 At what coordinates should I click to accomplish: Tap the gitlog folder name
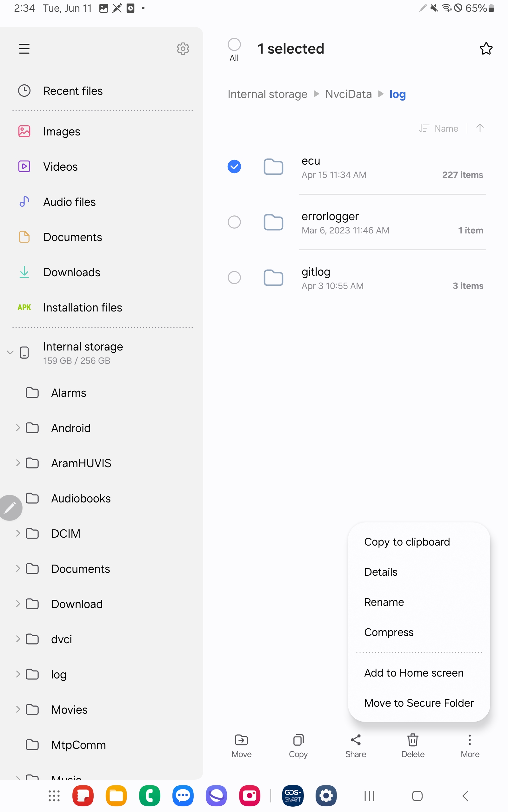316,272
